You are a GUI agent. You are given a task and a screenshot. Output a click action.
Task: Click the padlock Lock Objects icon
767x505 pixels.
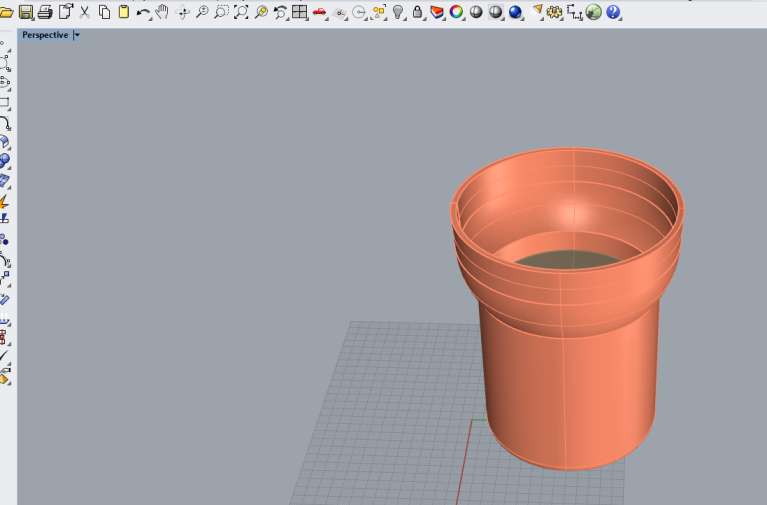[417, 12]
